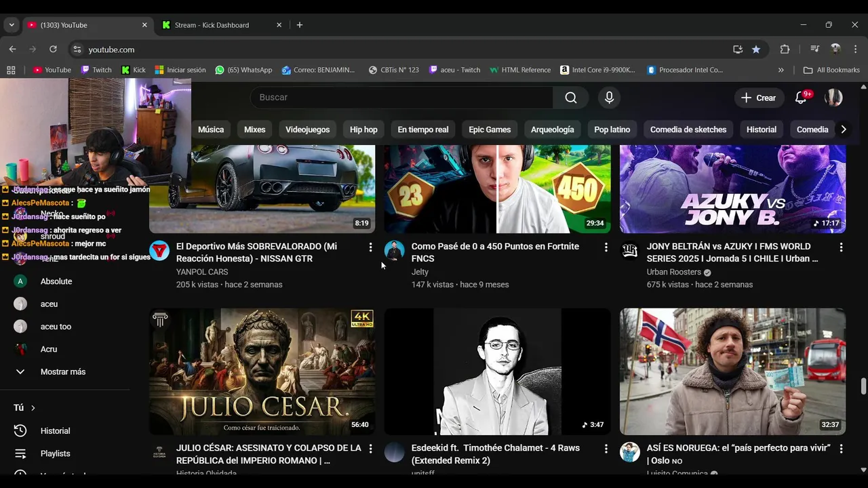Start voice search with microphone icon
Viewport: 868px width, 488px height.
(x=609, y=98)
